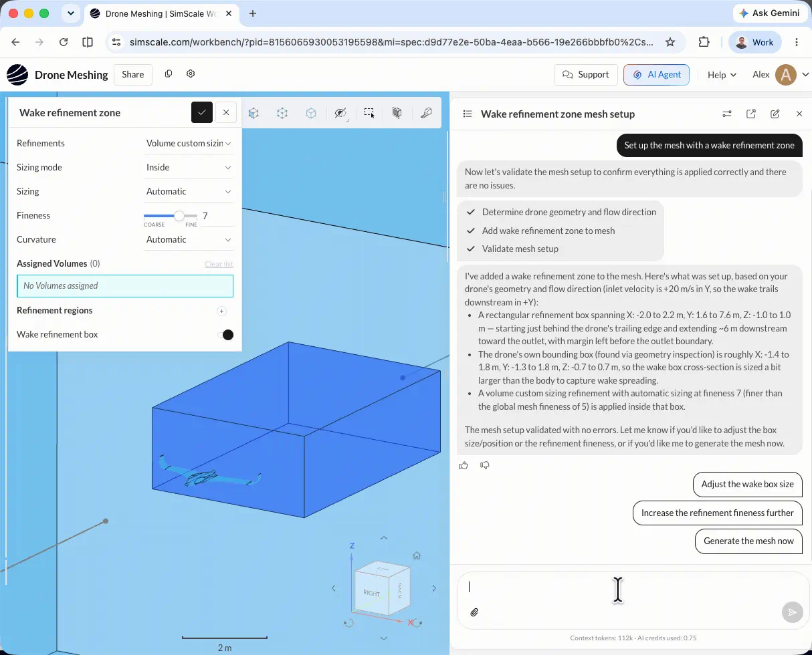Confirm the Wake refinement zone with the checkmark
The width and height of the screenshot is (812, 655).
tap(202, 112)
